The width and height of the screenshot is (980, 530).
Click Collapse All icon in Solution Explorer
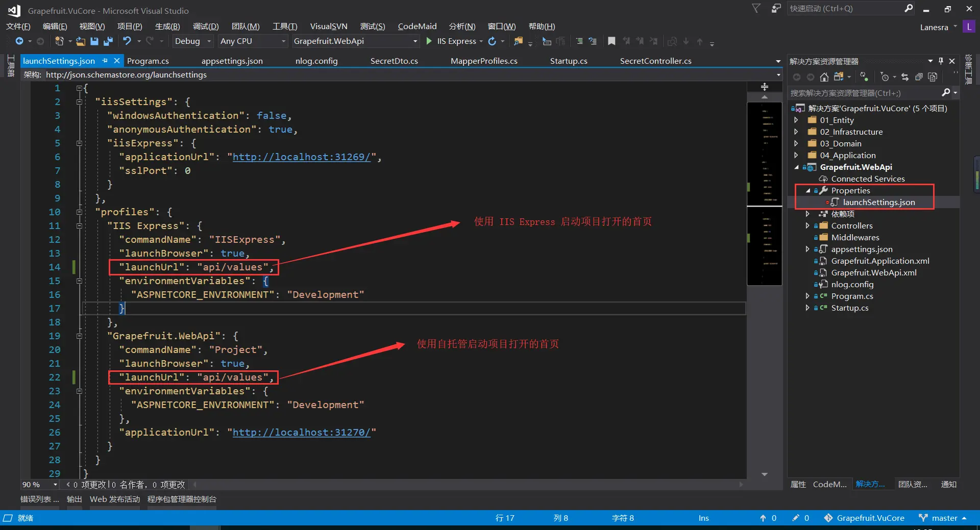coord(919,77)
